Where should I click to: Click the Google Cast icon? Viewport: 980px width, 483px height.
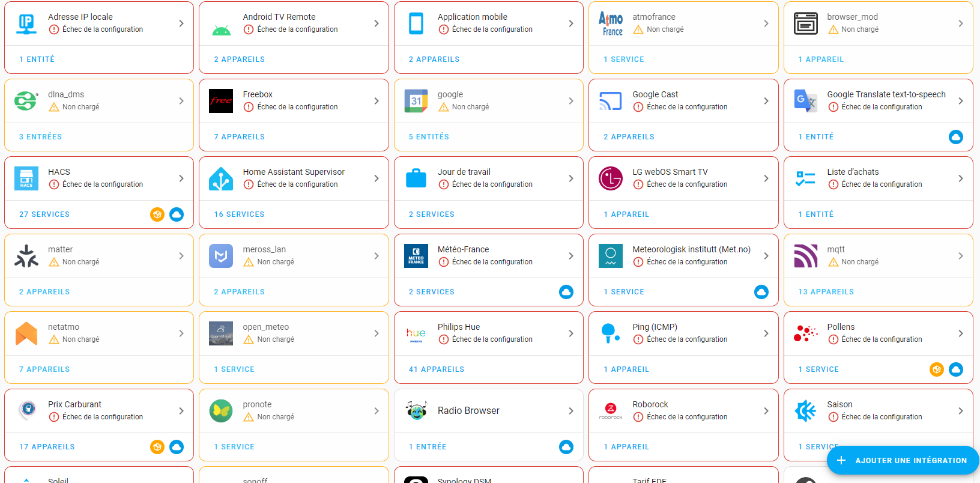(x=611, y=101)
